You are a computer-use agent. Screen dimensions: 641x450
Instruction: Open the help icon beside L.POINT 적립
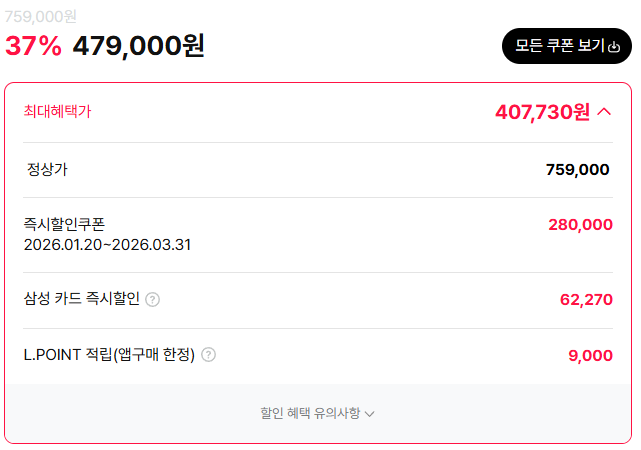coord(208,354)
